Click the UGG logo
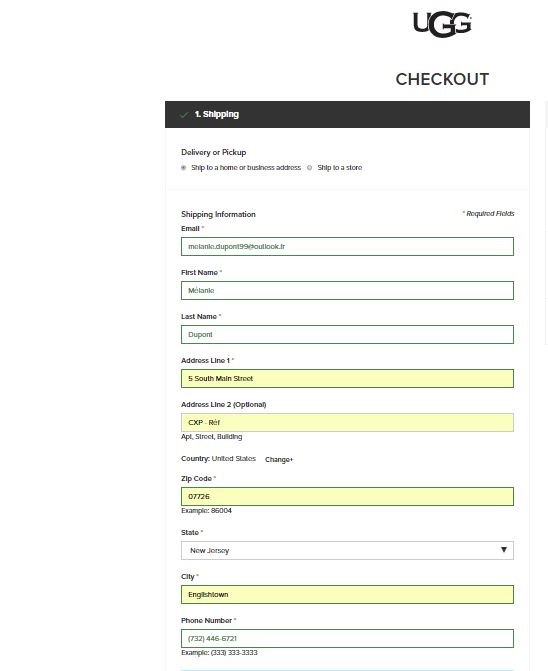 [x=442, y=24]
